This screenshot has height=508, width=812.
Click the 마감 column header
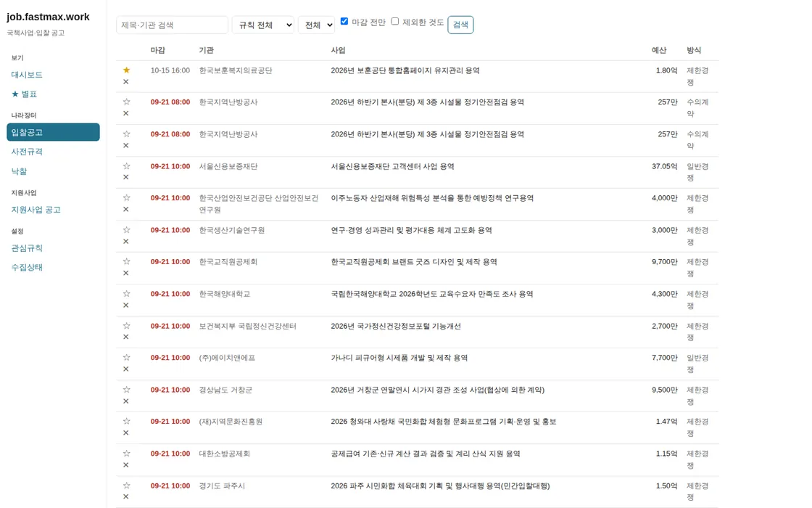(x=158, y=50)
